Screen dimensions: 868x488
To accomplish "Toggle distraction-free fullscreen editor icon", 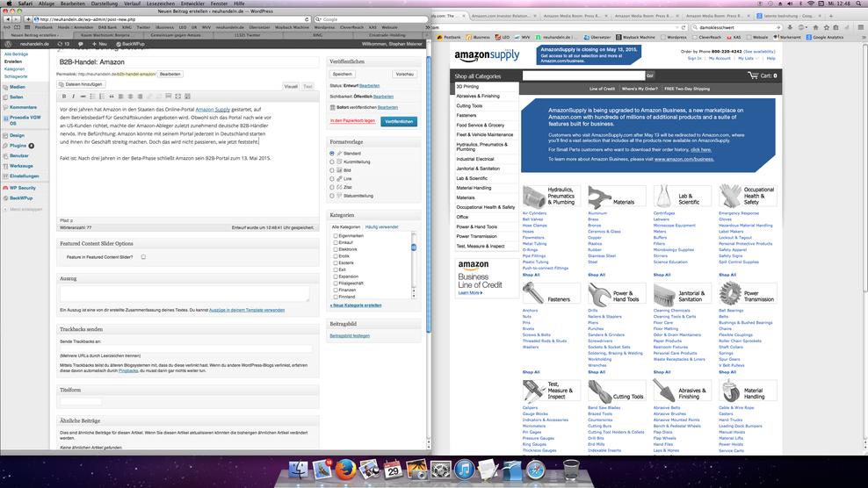I will click(177, 97).
